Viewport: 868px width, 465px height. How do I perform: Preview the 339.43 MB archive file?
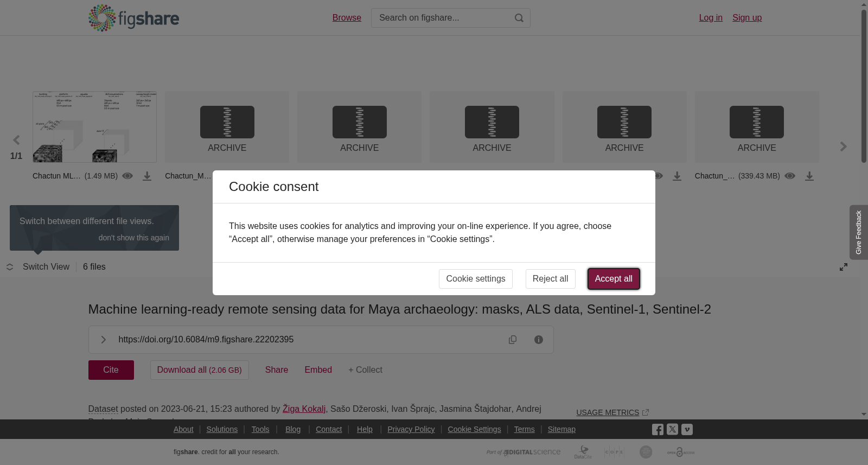click(790, 176)
